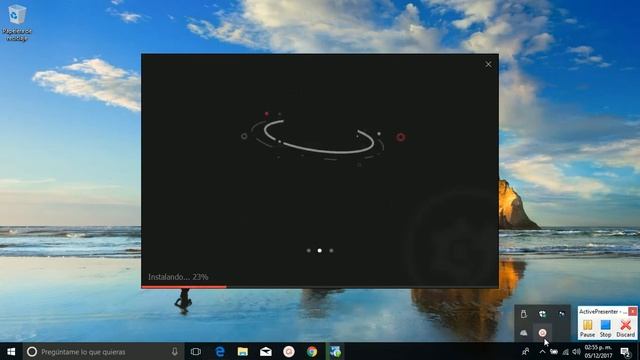Open the round pink taskbar app icon

pos(289,351)
